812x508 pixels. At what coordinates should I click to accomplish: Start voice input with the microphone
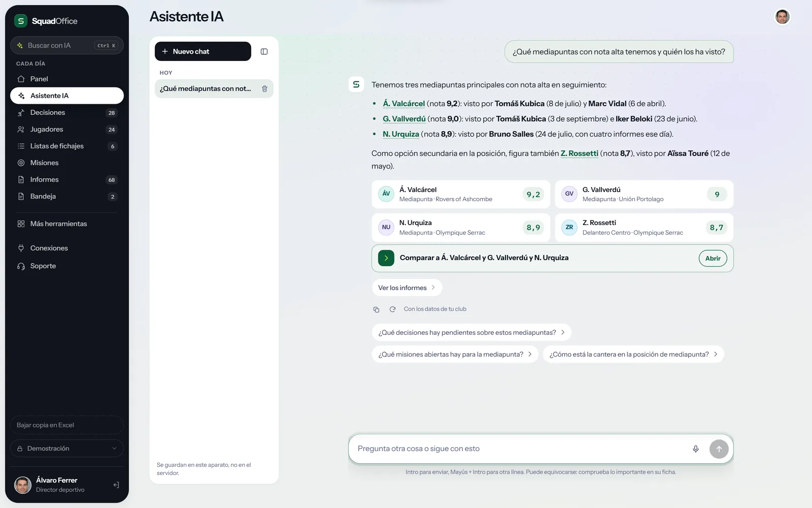pos(696,449)
